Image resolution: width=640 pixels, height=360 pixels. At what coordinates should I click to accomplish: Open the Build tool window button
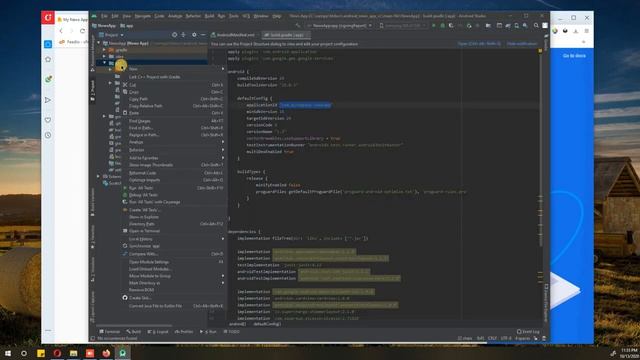(x=133, y=332)
